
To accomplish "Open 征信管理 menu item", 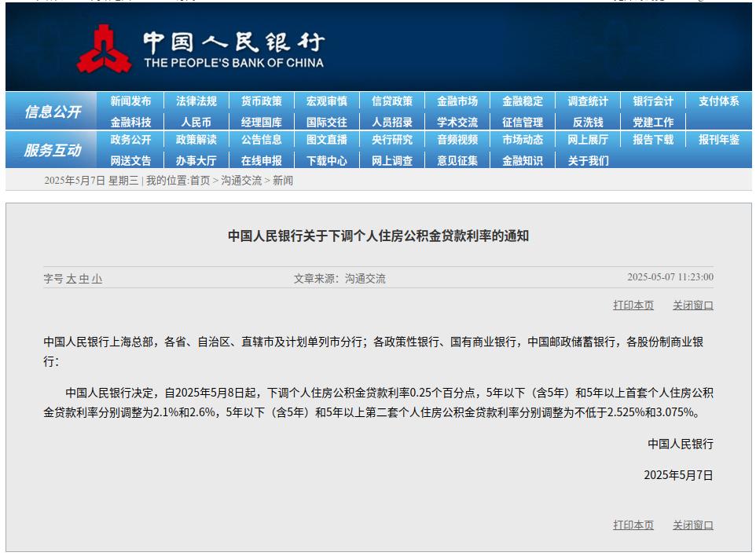I will 523,123.
